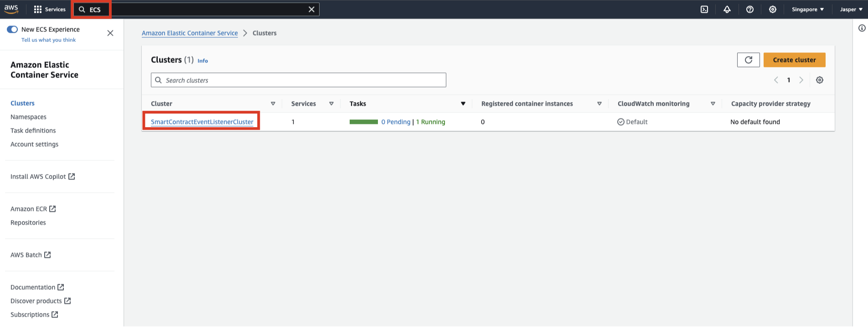Open the notifications bell icon
The height and width of the screenshot is (328, 868).
coord(727,9)
